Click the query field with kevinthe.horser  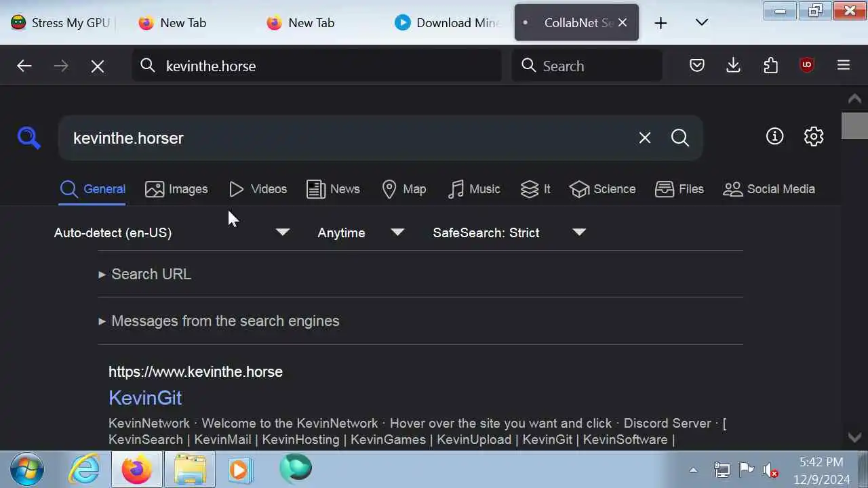tap(346, 138)
